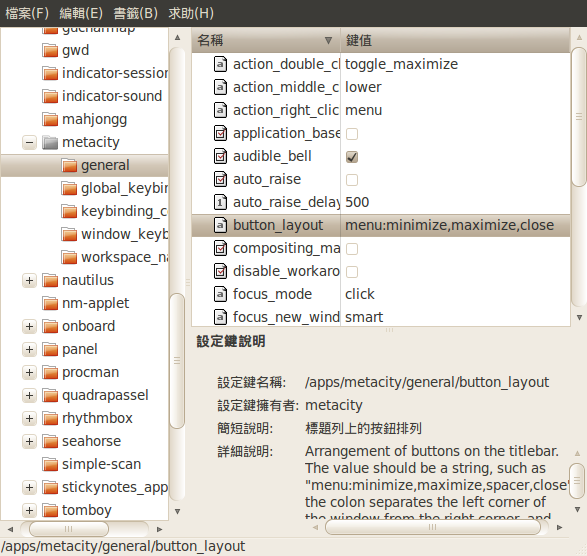Click the focus_mode string key icon
The width and height of the screenshot is (587, 556).
220,294
